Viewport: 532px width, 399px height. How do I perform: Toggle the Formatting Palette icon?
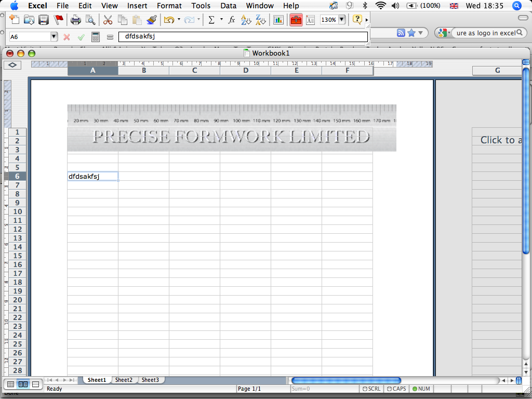point(310,20)
